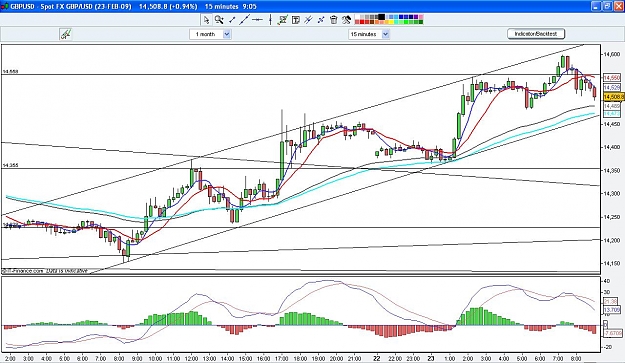Choose the parallel channel lines tool
The width and height of the screenshot is (625, 363).
pyautogui.click(x=308, y=20)
